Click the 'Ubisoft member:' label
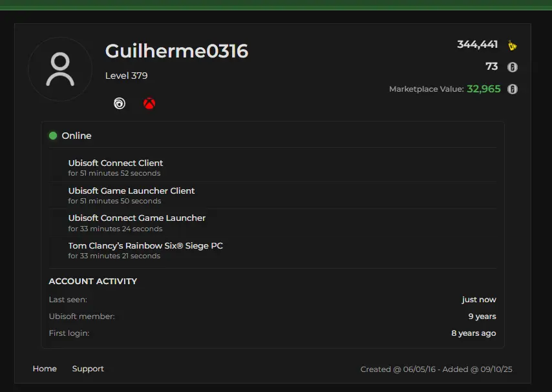552x392 pixels. point(81,316)
